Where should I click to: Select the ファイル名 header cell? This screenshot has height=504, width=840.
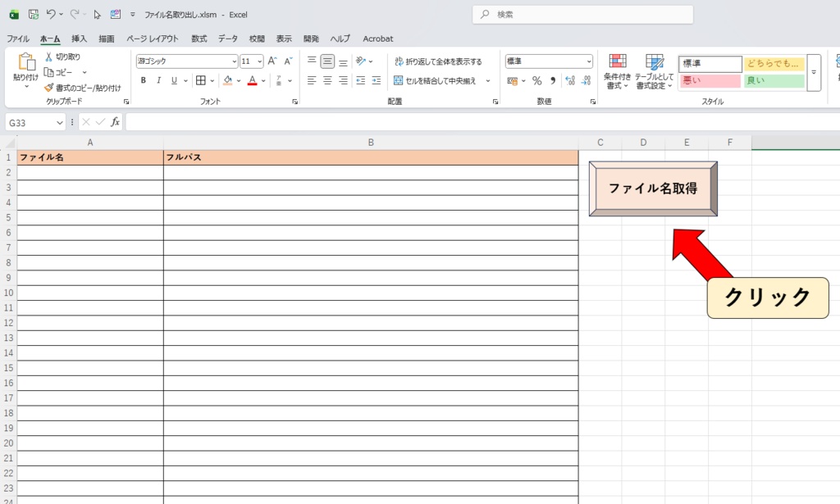point(90,157)
